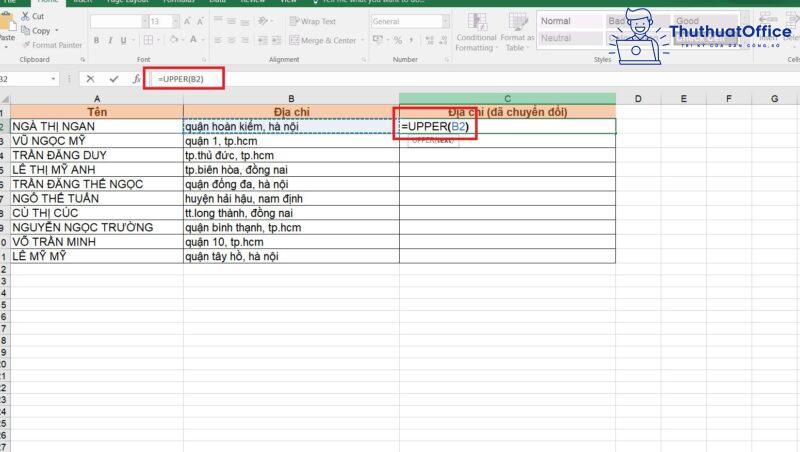Expand the Name Box dropdown arrow

coord(53,79)
